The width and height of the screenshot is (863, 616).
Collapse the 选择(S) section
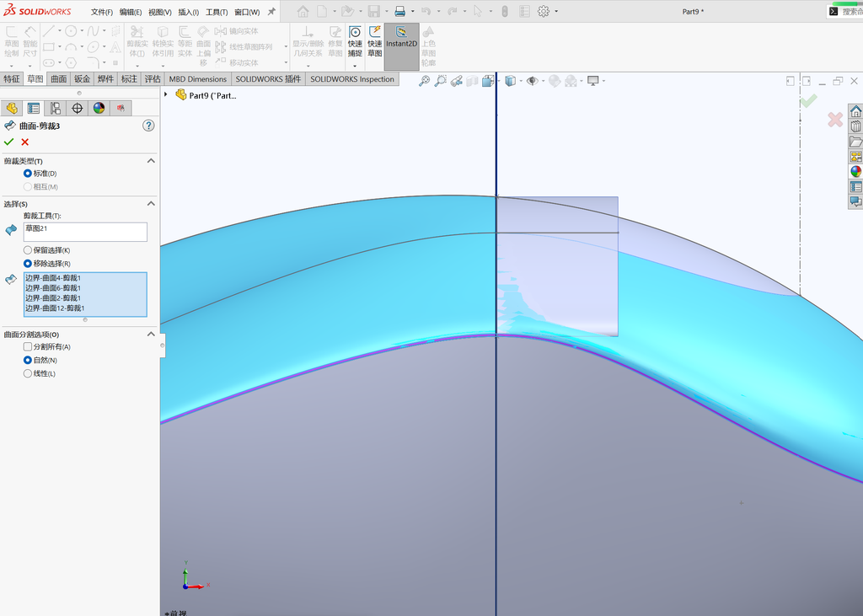point(151,204)
